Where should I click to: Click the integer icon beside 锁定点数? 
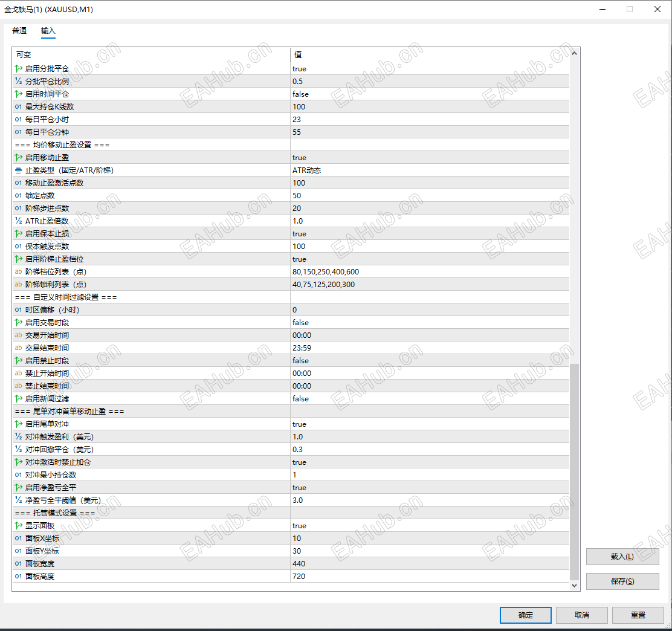pos(18,195)
